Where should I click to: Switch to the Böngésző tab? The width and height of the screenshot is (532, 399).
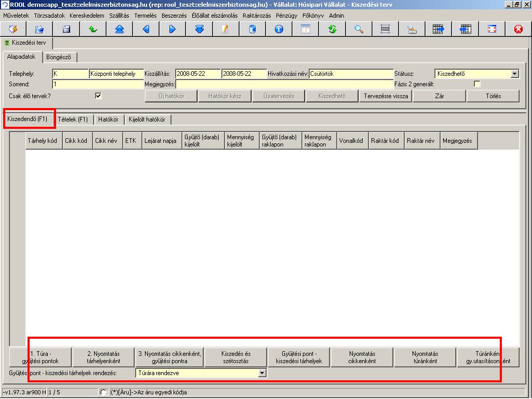tap(59, 57)
